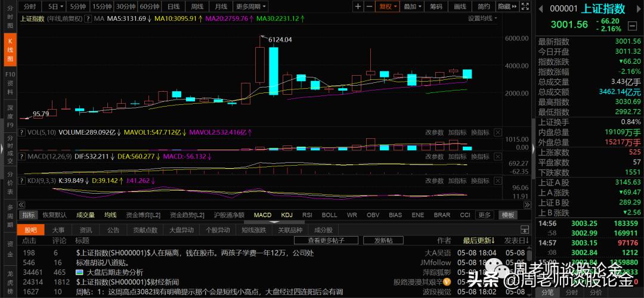644x298 pixels.
Task: Select BOLL indicator
Action: 329,215
